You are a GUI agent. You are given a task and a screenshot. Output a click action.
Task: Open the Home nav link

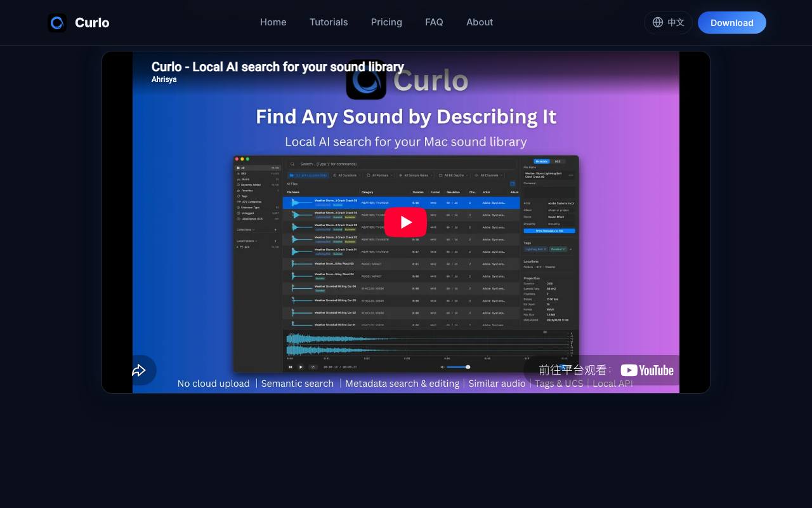[273, 22]
